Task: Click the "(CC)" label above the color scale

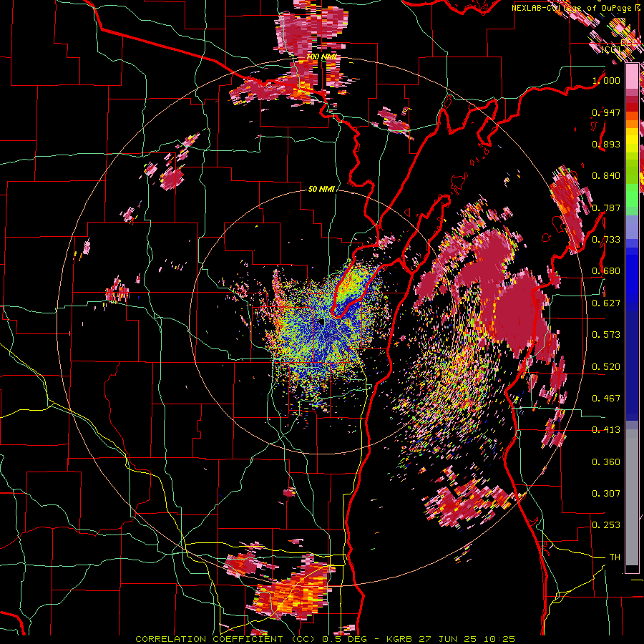Action: [x=611, y=49]
